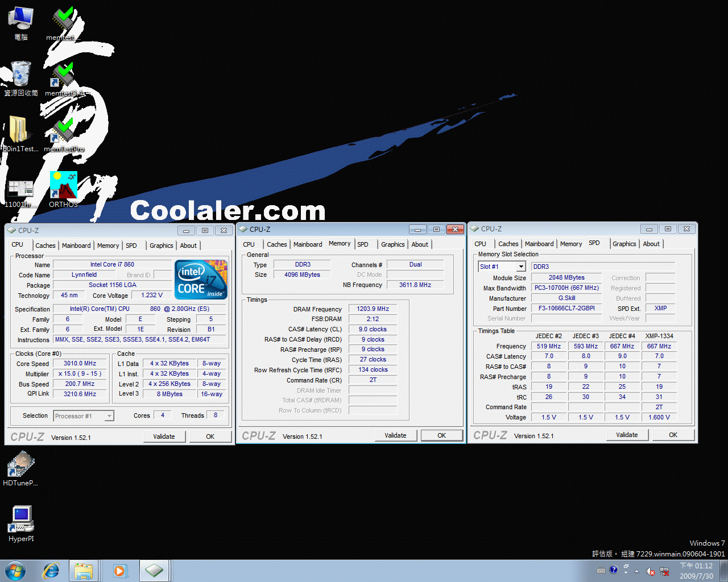Open About tab in processor info window
The width and height of the screenshot is (728, 582).
[x=188, y=246]
